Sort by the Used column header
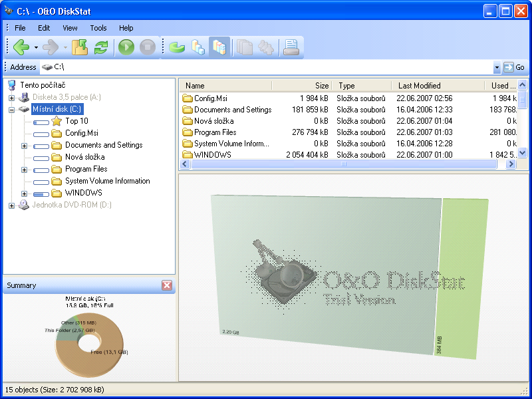 click(501, 86)
